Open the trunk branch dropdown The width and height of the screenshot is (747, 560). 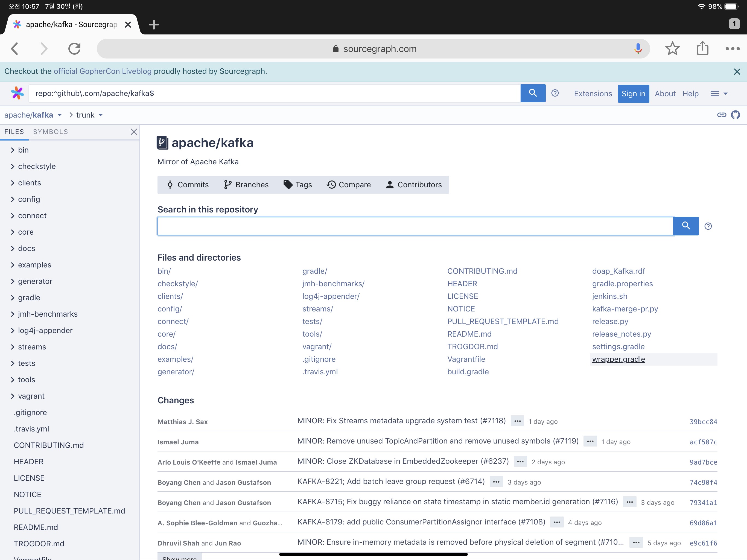click(100, 115)
